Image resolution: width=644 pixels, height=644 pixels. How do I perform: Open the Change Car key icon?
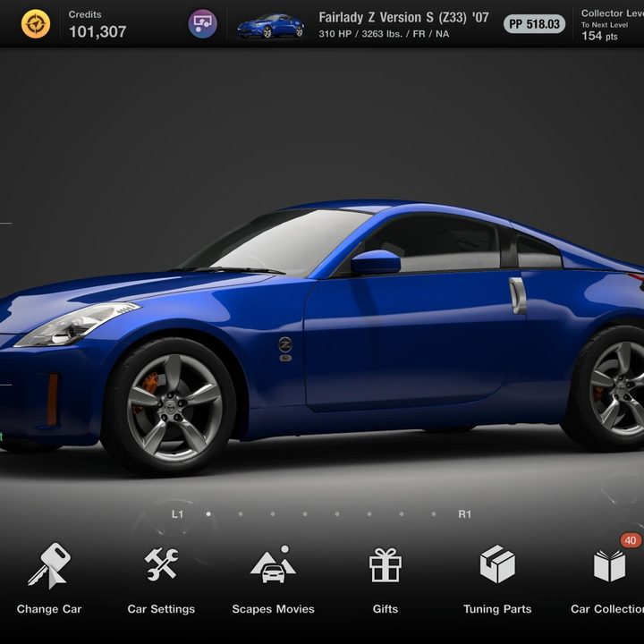click(49, 565)
